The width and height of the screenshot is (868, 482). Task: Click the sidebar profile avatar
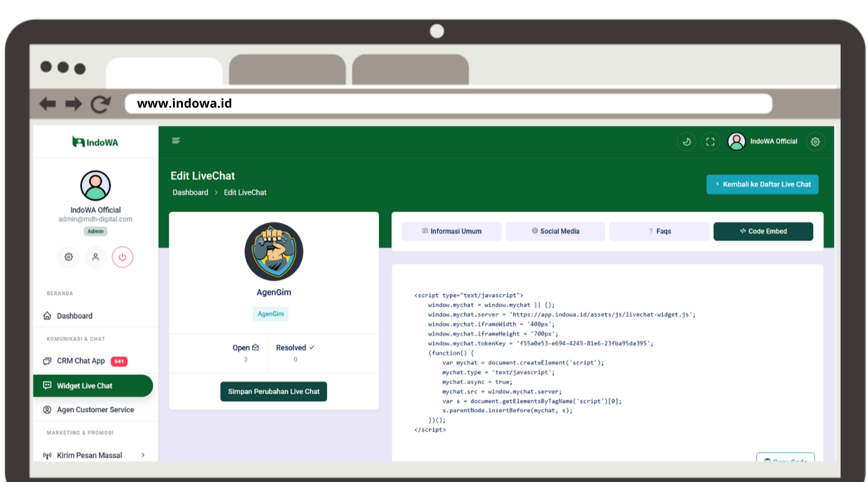coord(95,186)
